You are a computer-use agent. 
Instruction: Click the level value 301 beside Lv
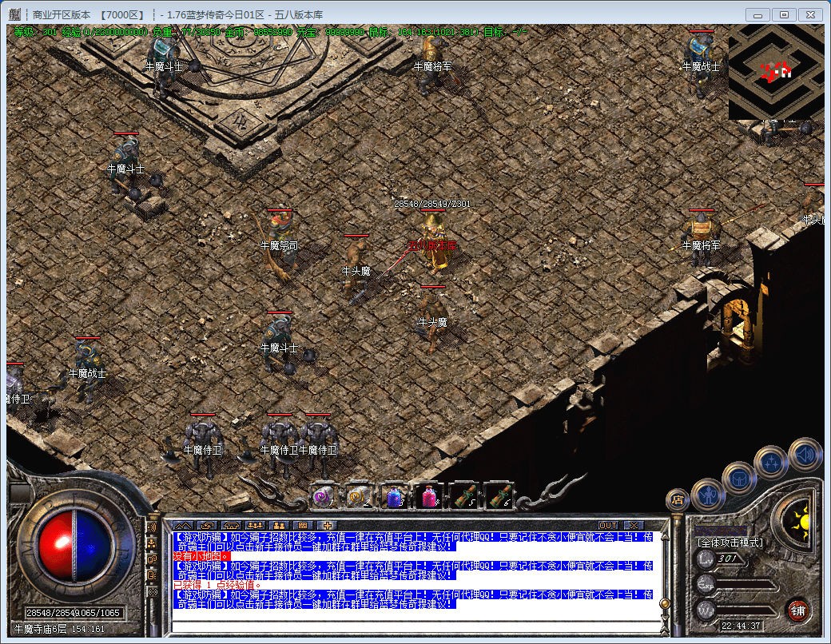click(x=726, y=559)
